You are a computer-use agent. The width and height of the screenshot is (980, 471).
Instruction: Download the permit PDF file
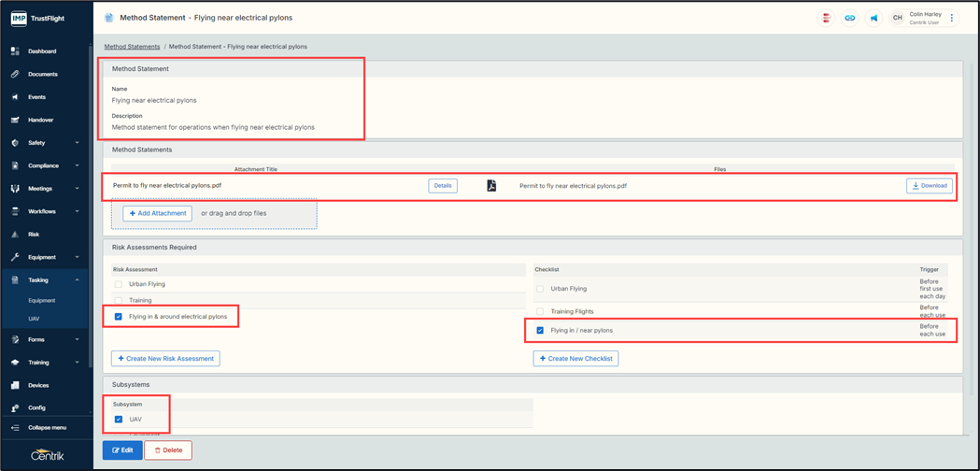(929, 186)
